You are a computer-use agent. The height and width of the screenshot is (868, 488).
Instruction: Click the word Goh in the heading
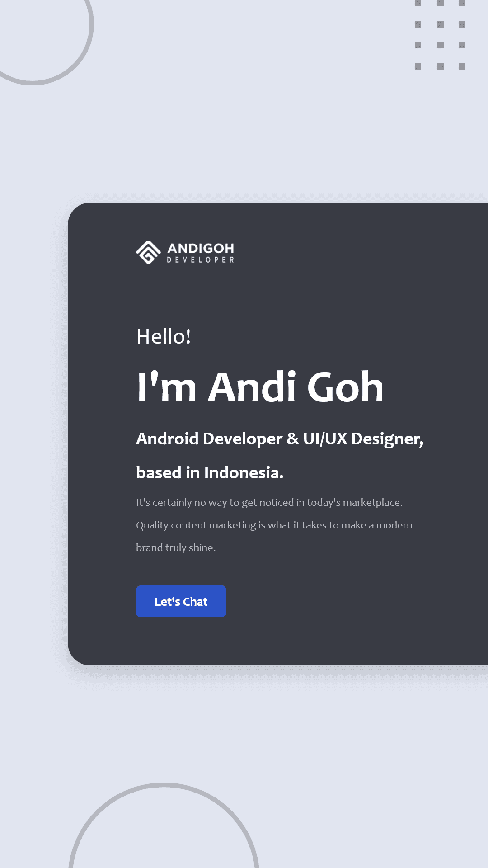click(x=345, y=387)
